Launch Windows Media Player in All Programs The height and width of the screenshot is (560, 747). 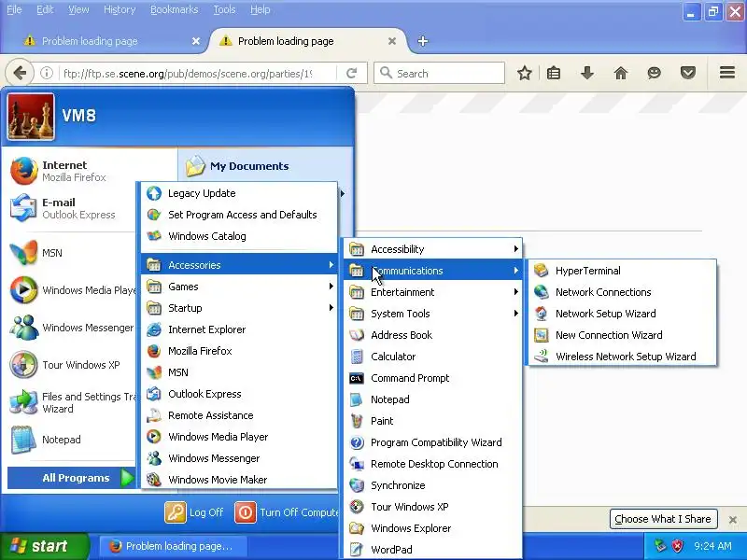239,437
